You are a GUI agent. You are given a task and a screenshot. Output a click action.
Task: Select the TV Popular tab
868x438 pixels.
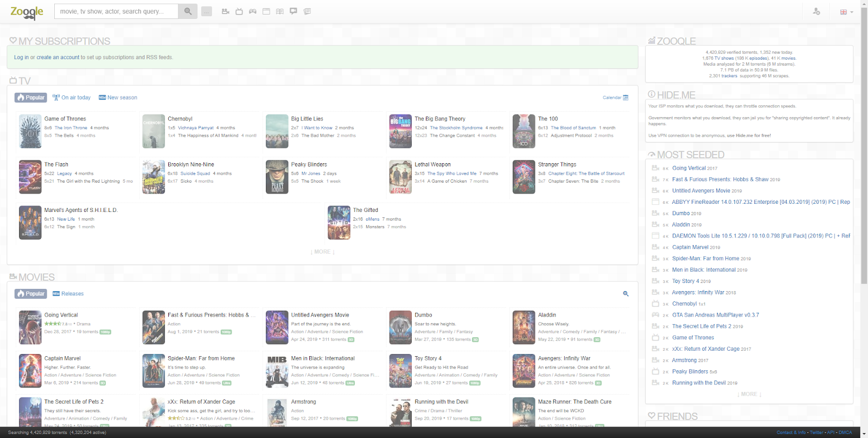coord(31,98)
